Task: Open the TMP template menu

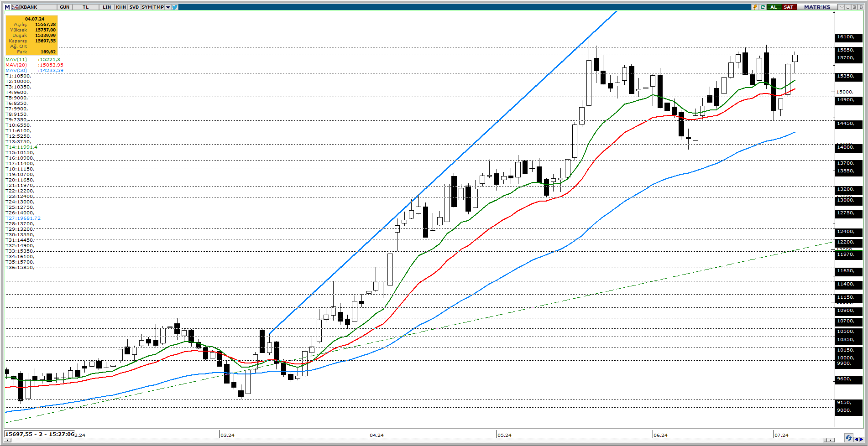Action: click(158, 7)
